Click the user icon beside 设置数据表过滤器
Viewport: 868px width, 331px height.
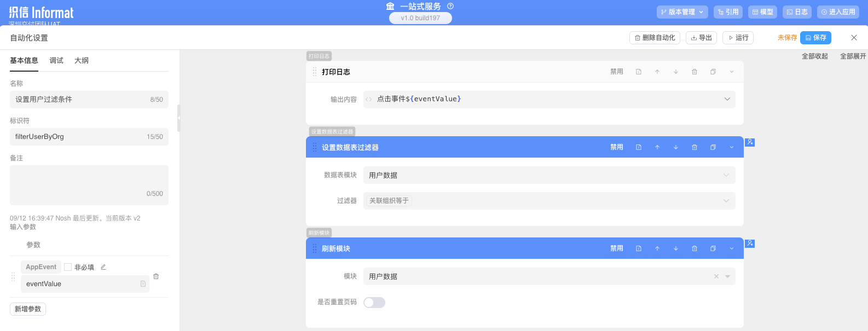point(750,142)
